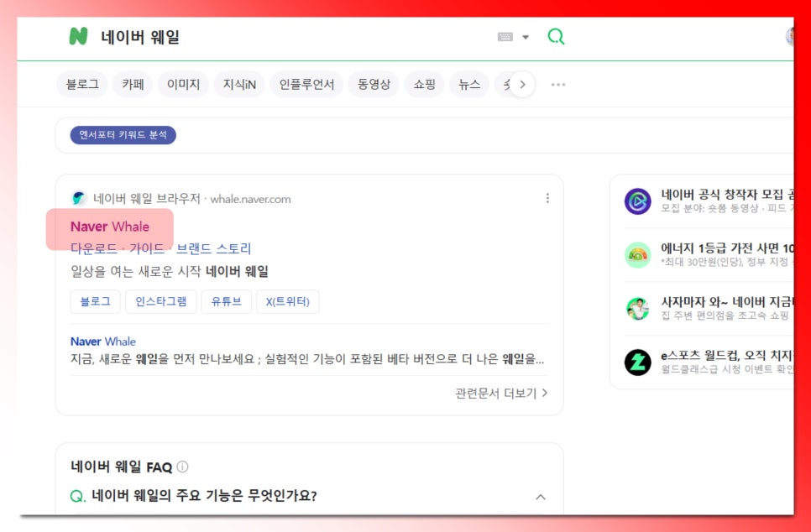Open the second Naver Whale sub-result link
Viewport: 811px width, 532px height.
(103, 342)
